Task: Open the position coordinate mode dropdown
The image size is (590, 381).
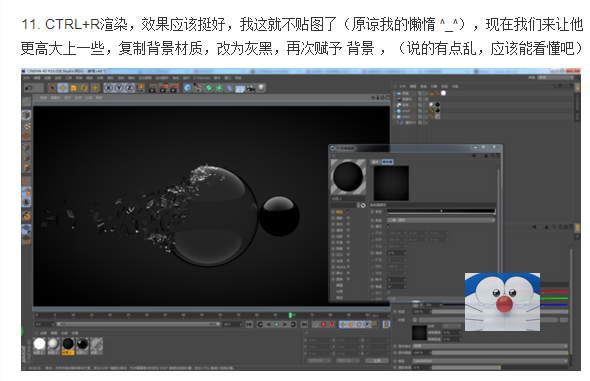Action: click(319, 361)
